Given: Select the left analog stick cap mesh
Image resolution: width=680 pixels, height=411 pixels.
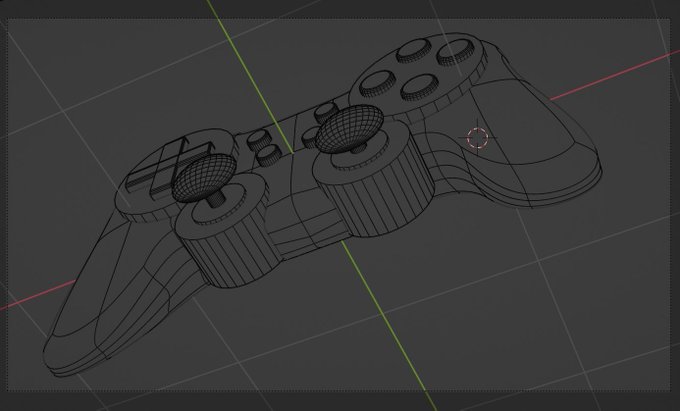Looking at the screenshot, I should pyautogui.click(x=204, y=178).
